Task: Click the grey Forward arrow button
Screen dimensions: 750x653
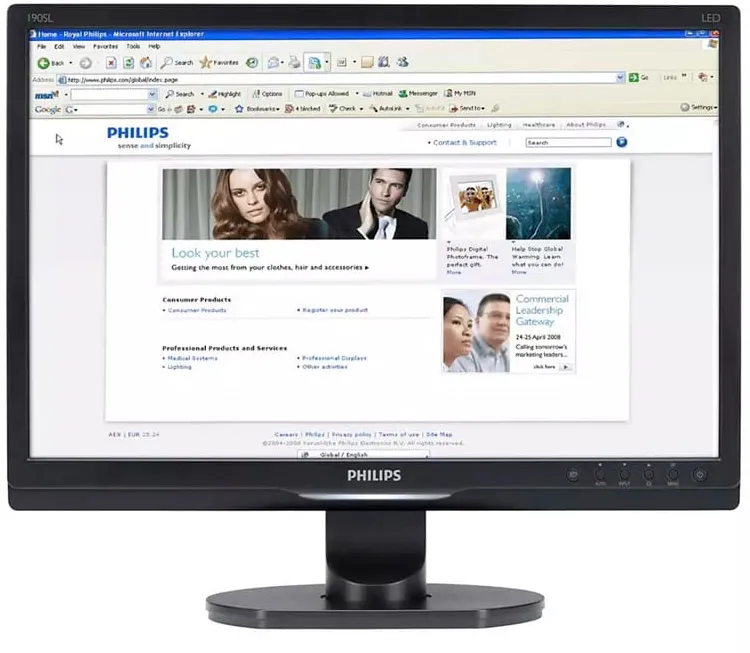Action: (x=86, y=63)
